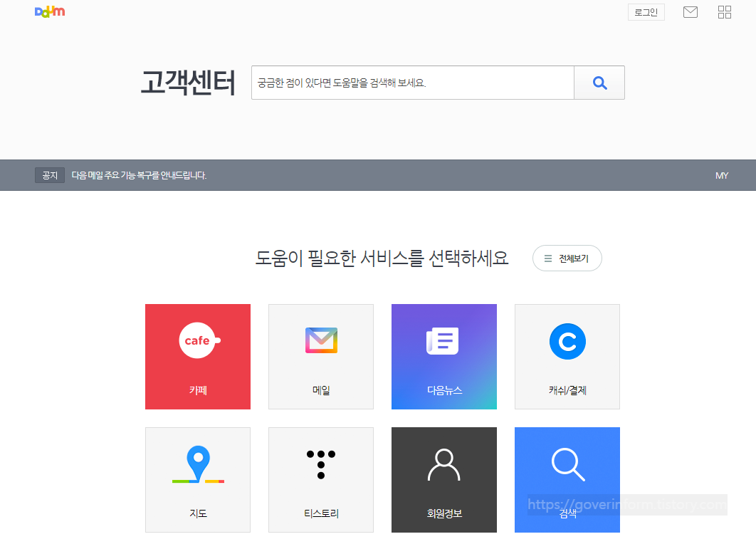Open the 티스토리 Tistory service tile
The image size is (756, 544).
(x=321, y=480)
